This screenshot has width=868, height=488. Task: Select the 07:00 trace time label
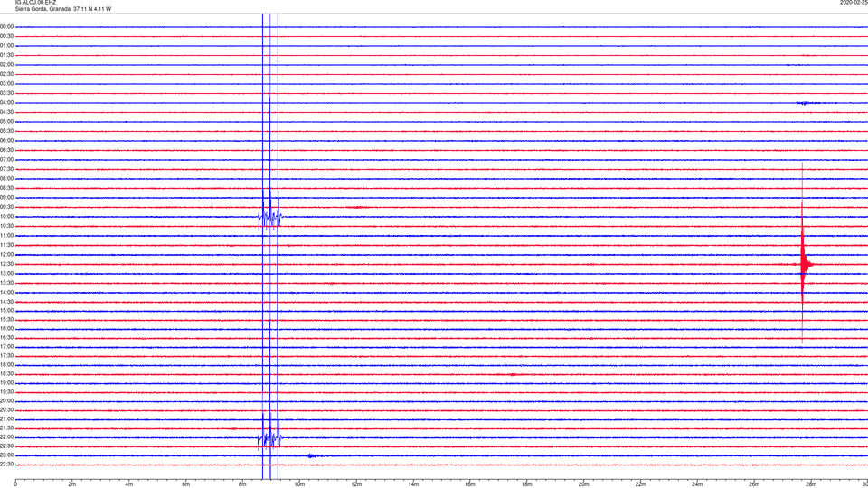pyautogui.click(x=6, y=159)
